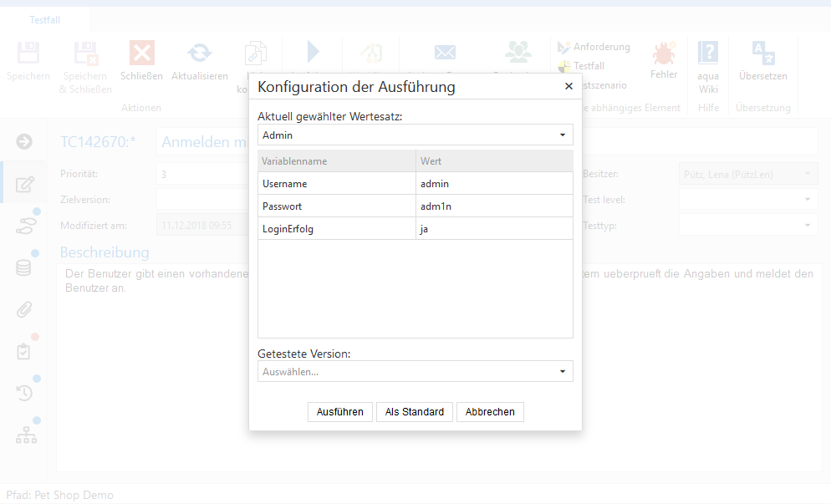Open the aqua Wiki help icon
831x504 pixels.
tap(708, 53)
